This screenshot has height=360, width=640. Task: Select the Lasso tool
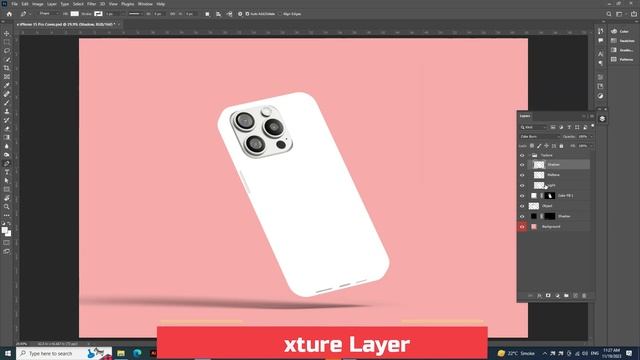7,51
